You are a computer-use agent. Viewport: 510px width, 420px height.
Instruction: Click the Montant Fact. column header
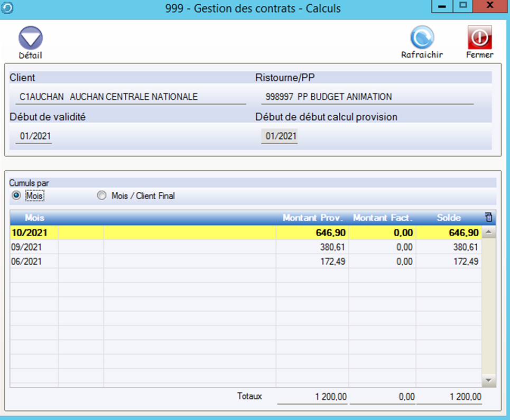point(382,218)
